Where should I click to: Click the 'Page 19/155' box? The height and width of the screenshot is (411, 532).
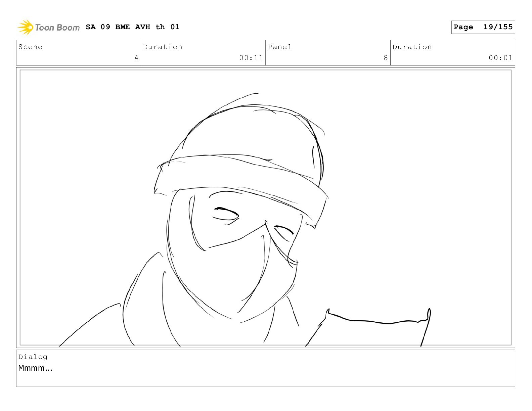[x=483, y=27]
